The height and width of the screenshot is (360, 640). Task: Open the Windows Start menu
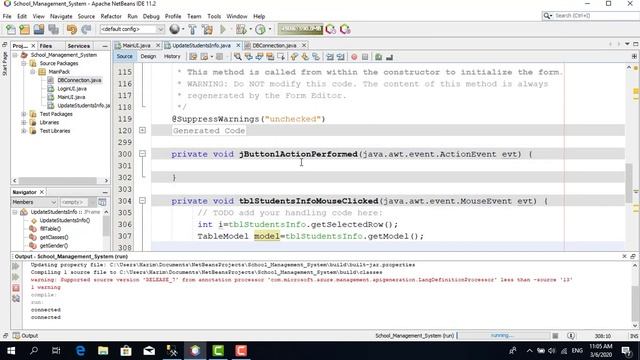point(11,351)
